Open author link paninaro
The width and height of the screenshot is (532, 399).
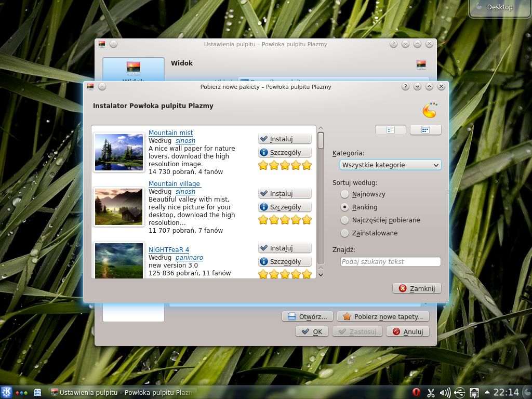coord(189,258)
